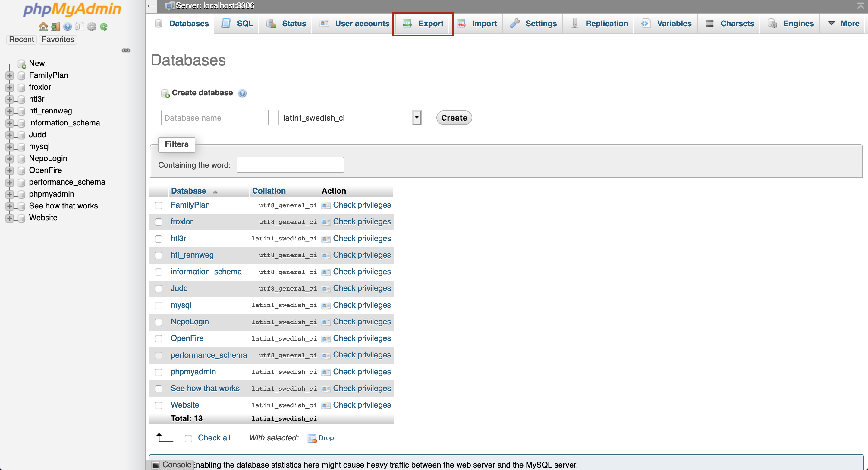Reload navigation panel green refresh icon
868x470 pixels.
tap(104, 27)
